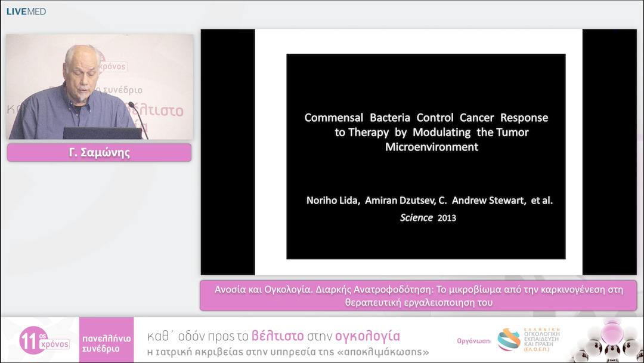
Task: Click the 11ος χρόνος pink circle badge
Action: click(x=38, y=340)
